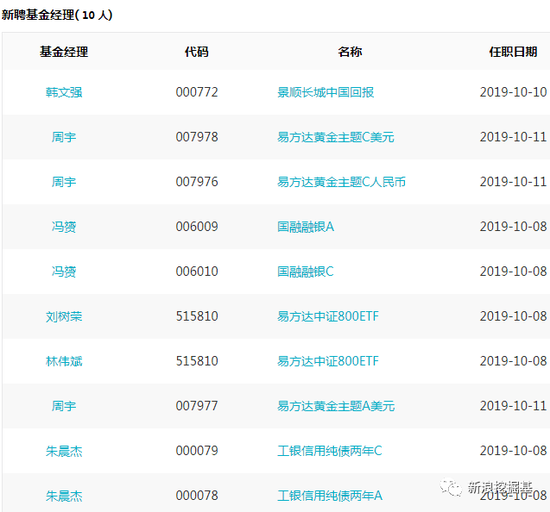Image resolution: width=550 pixels, height=512 pixels.
Task: Select fund code 007978
Action: click(197, 137)
